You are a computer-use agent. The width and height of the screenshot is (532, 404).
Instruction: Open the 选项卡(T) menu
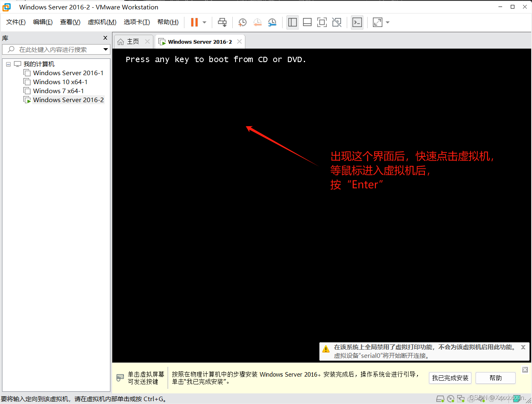click(137, 22)
